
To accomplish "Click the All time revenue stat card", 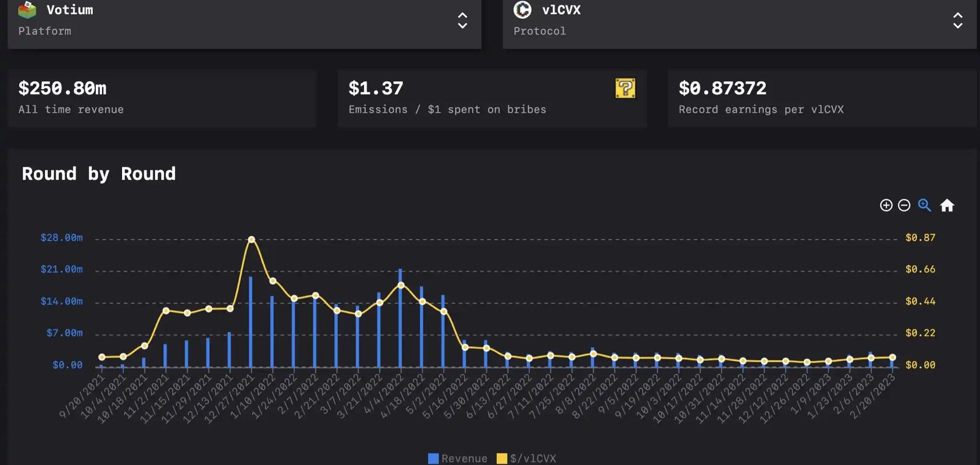I will [161, 98].
